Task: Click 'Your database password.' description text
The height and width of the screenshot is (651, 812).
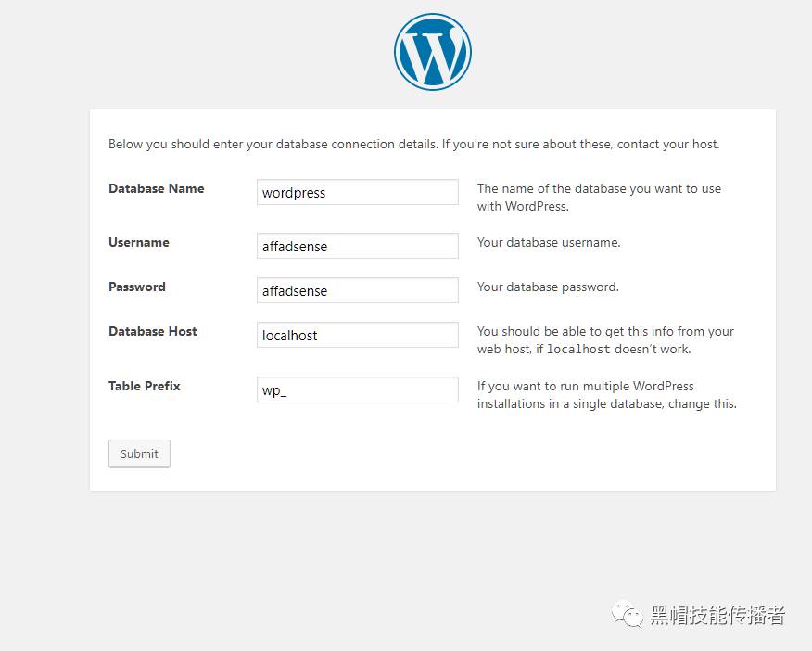Action: (x=548, y=287)
